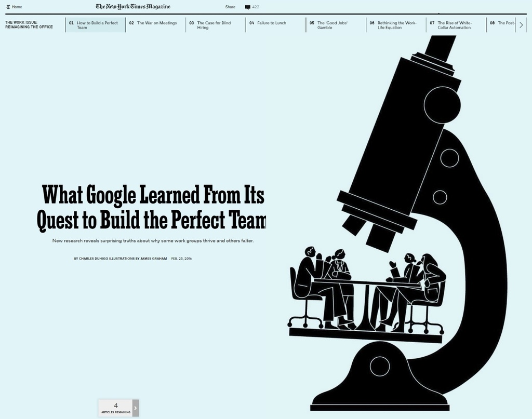
Task: View the 422 comments count
Action: click(256, 7)
